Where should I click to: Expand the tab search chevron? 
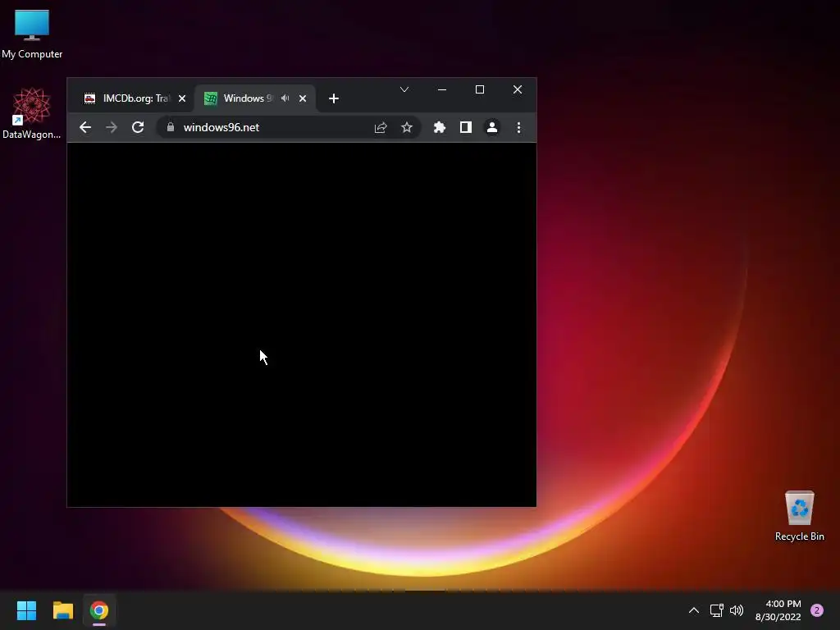404,89
